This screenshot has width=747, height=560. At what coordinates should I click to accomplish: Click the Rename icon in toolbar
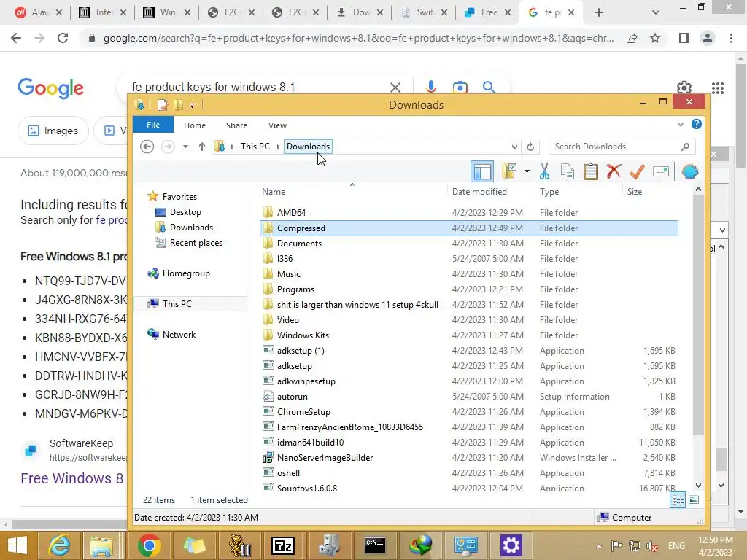click(661, 171)
